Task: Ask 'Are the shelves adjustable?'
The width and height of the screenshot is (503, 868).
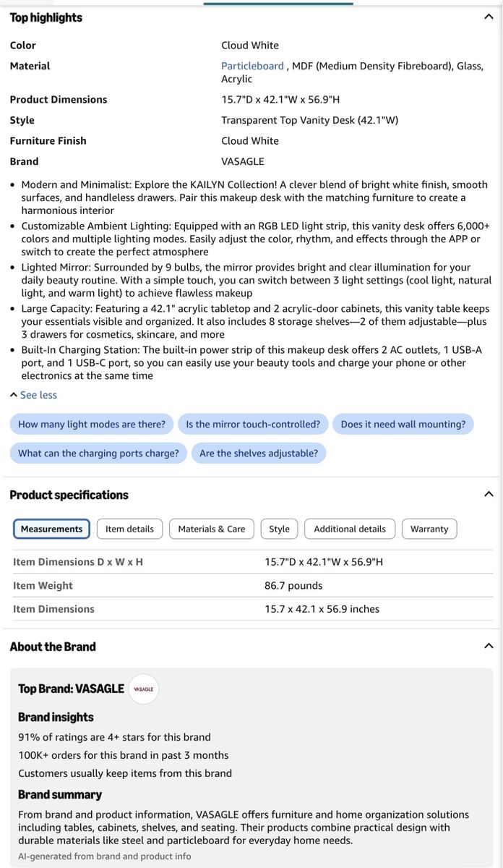Action: coord(259,454)
